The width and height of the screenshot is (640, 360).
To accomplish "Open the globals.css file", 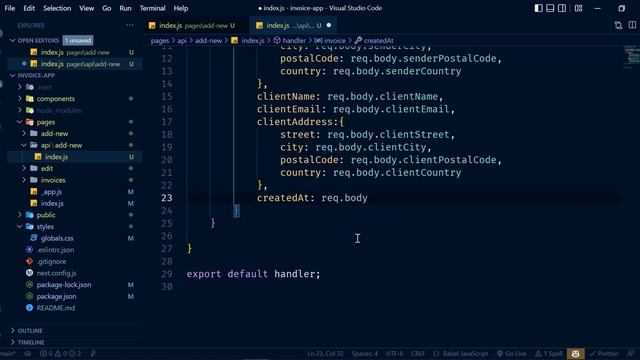I will click(x=75, y=238).
